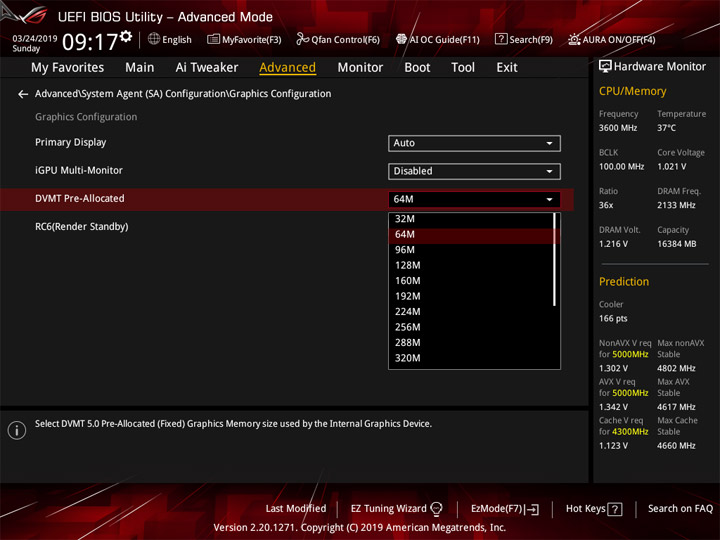720x540 pixels.
Task: Click the iGPU Multi-Monitor label
Action: coord(79,170)
